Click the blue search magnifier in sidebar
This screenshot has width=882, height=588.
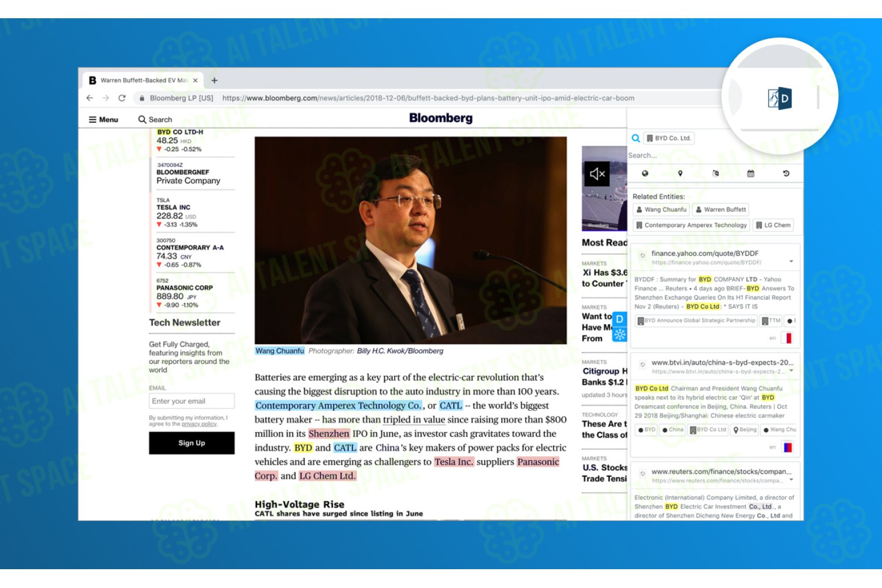click(636, 138)
